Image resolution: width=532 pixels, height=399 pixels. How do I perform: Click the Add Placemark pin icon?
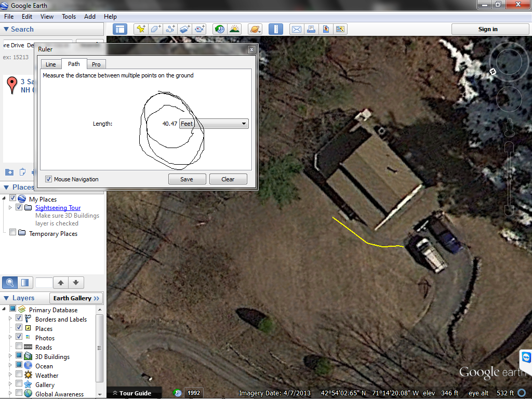[x=141, y=29]
